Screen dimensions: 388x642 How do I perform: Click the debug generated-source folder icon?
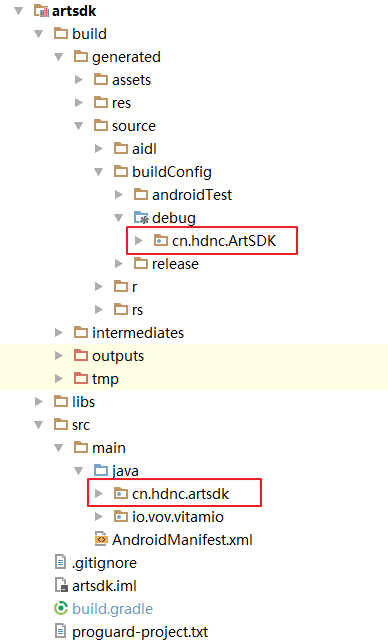[x=141, y=217]
